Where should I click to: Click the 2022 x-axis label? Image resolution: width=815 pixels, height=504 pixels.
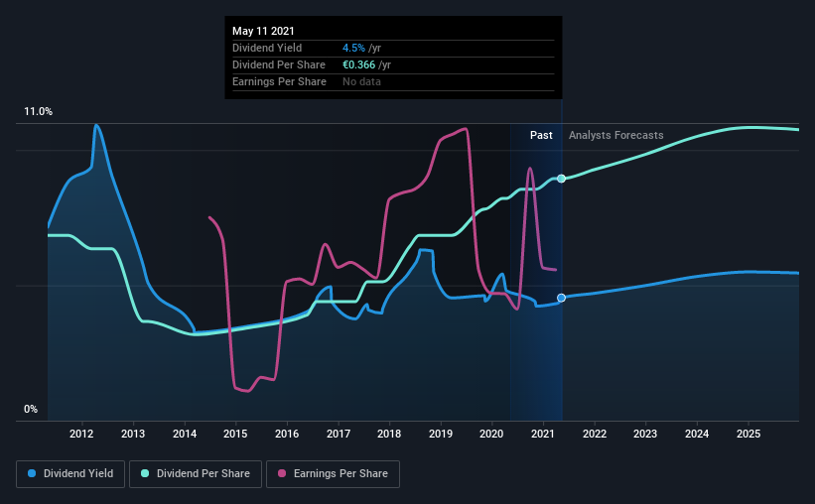[x=595, y=434]
